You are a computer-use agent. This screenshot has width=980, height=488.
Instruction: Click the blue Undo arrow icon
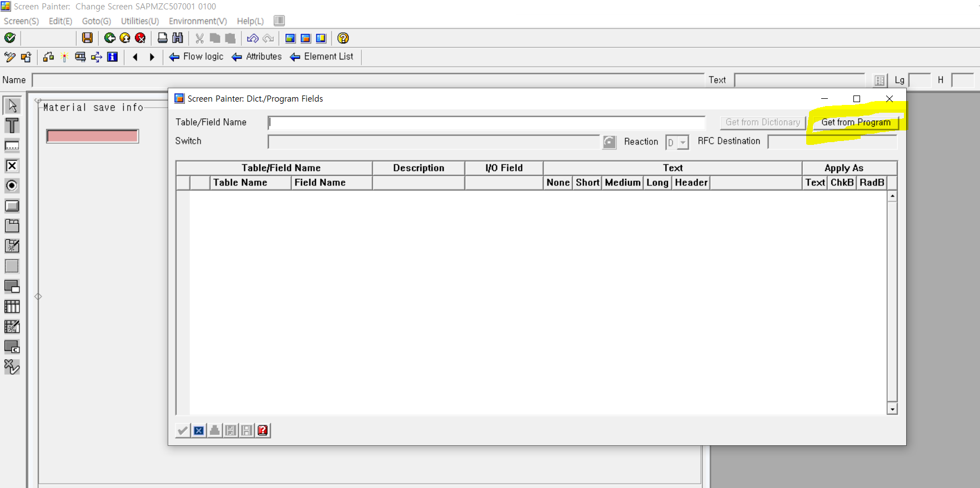point(253,38)
